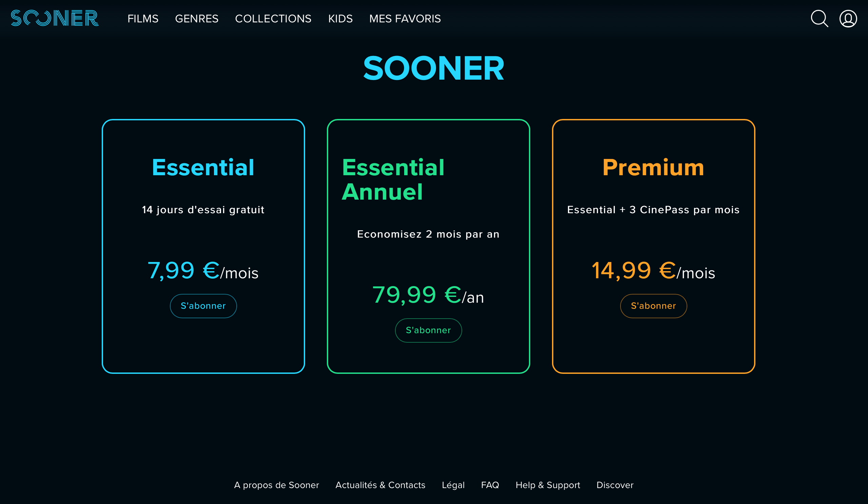Visit Help & Support page

[x=547, y=485]
